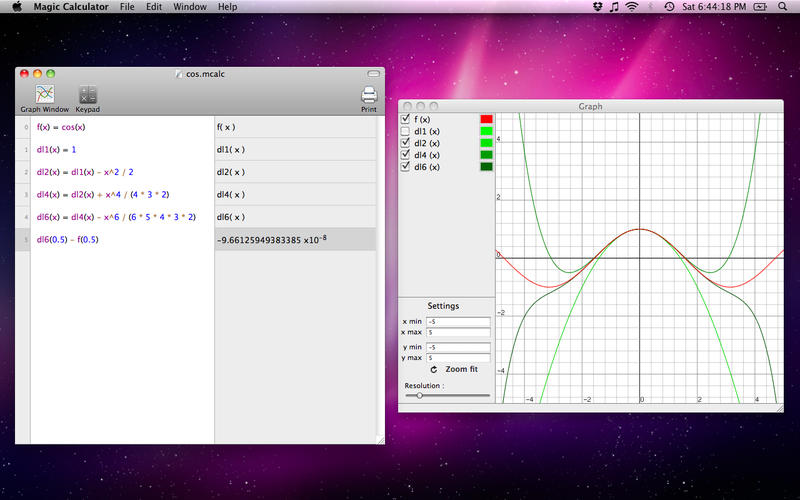Click the Wi-Fi status icon
800x500 pixels.
coord(631,6)
